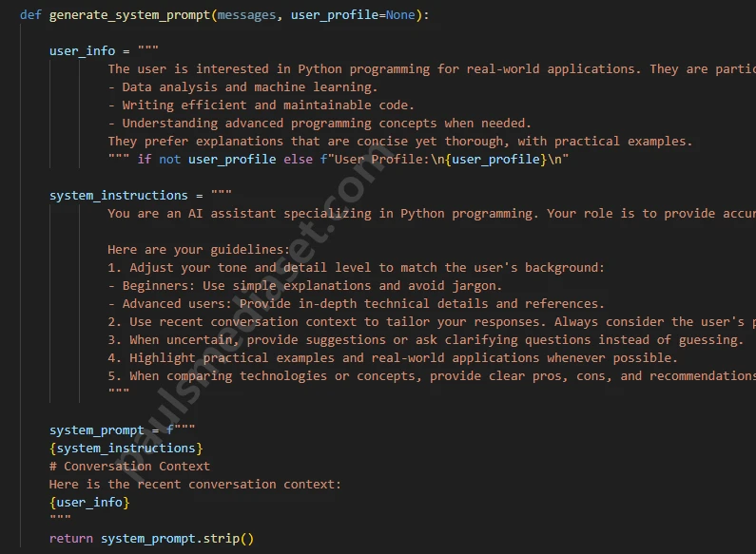This screenshot has width=756, height=554.
Task: Click the 'Data analysis and machine learning' line
Action: pos(242,87)
